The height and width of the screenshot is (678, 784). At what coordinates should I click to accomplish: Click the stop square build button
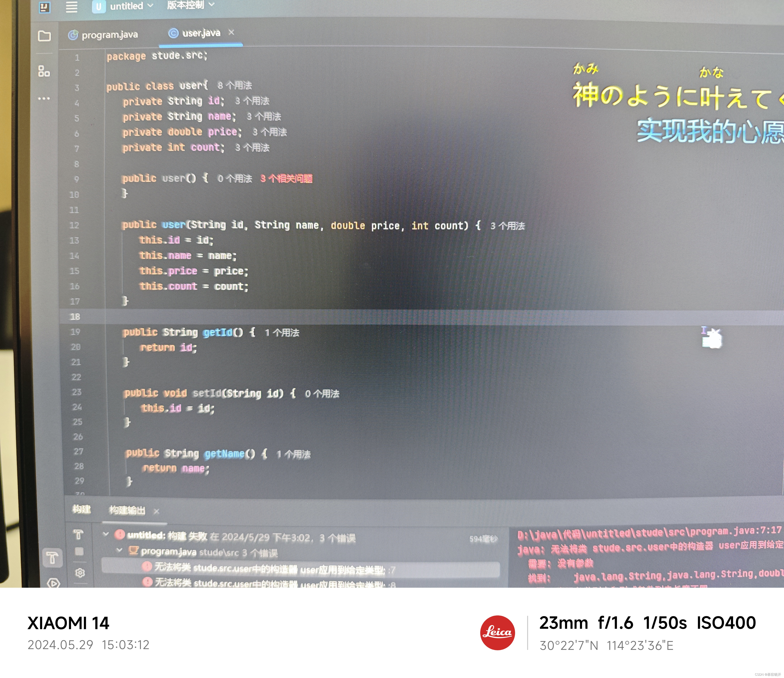(79, 552)
